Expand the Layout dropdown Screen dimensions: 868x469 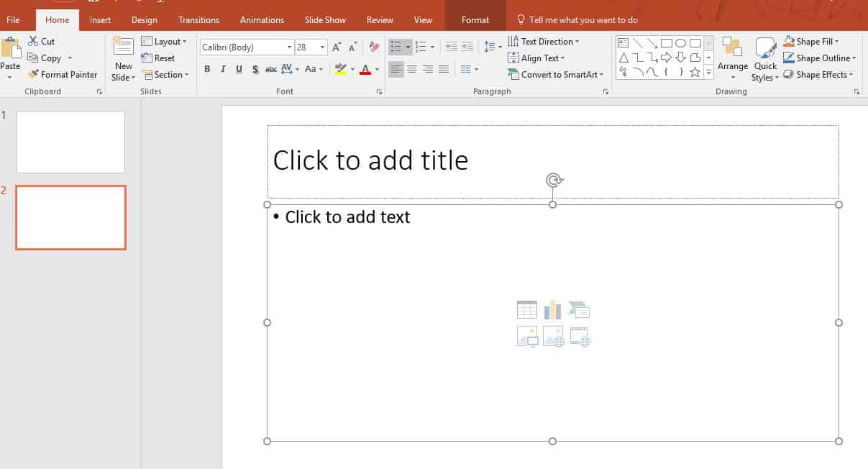click(165, 42)
